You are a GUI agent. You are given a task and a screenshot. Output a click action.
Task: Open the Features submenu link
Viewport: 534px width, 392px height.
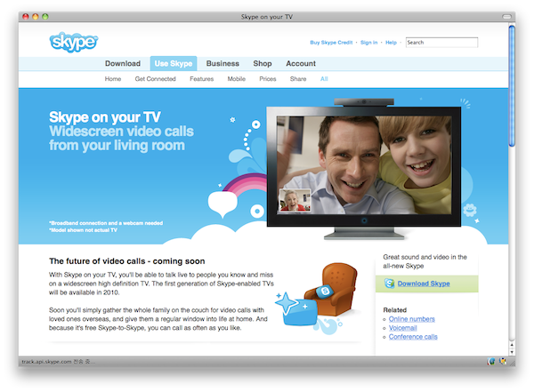[202, 79]
